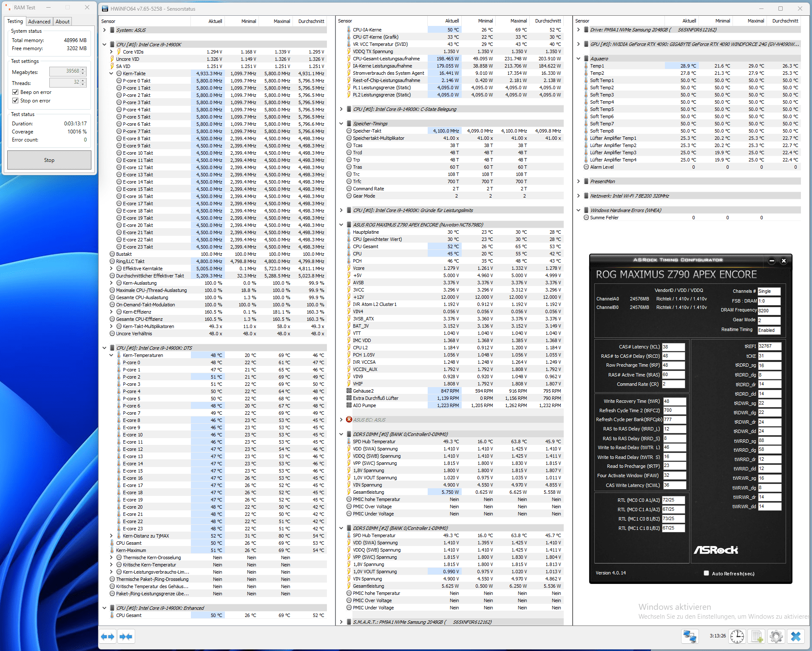
Task: Switch to the Testing tab in RAM Test
Action: point(15,21)
